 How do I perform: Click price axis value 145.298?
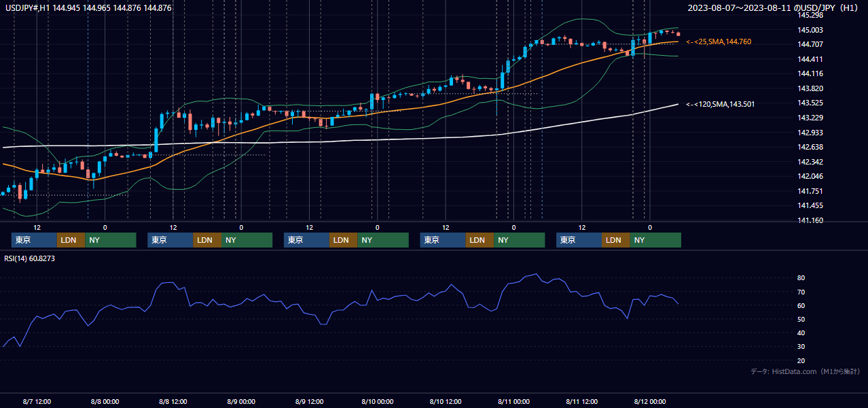[x=810, y=15]
